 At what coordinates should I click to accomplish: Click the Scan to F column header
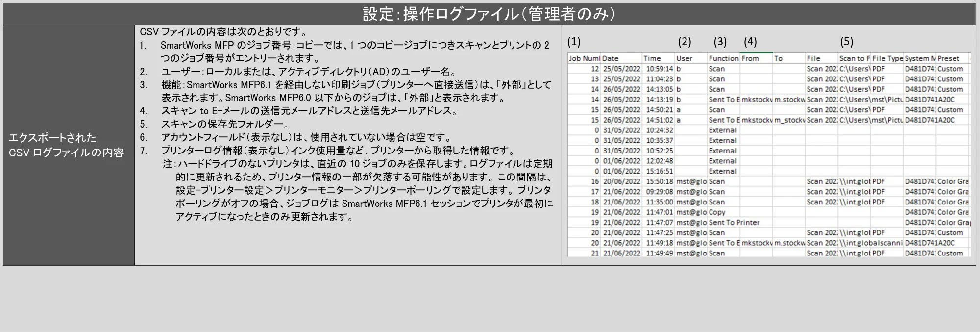pyautogui.click(x=854, y=58)
